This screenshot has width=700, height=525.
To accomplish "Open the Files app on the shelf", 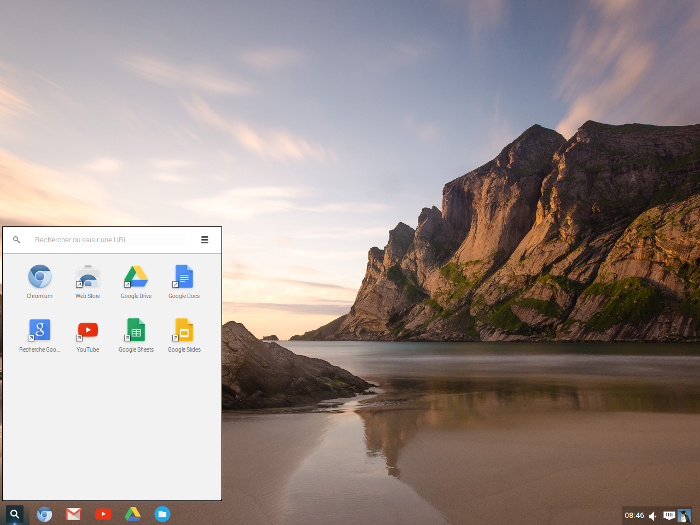I will pos(162,514).
